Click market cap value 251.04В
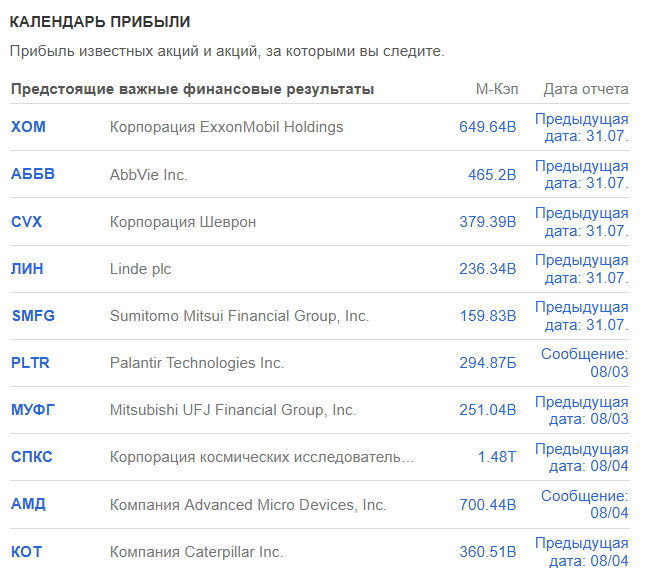 tap(488, 410)
